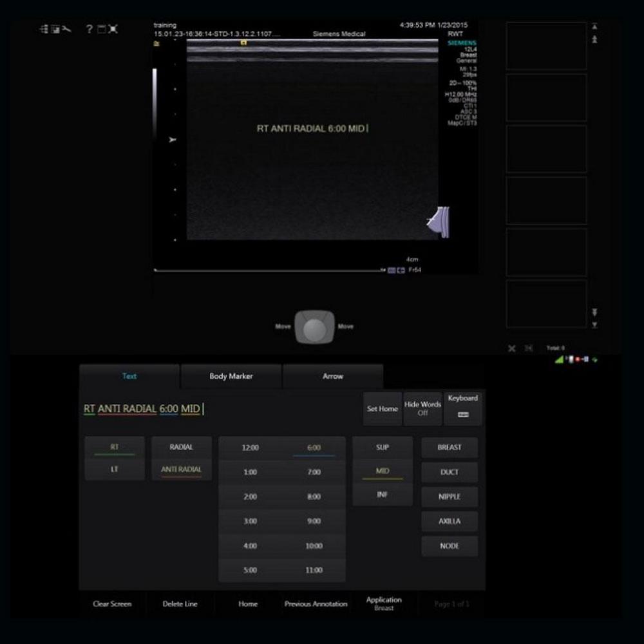
Task: Click the X delete icon below thumbnails
Action: point(511,348)
